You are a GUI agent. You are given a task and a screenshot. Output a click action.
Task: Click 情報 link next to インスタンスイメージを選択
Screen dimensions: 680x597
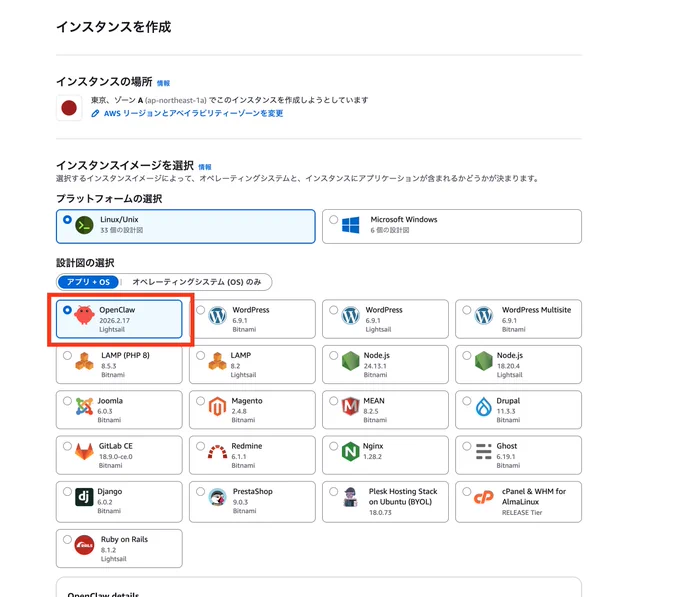205,167
